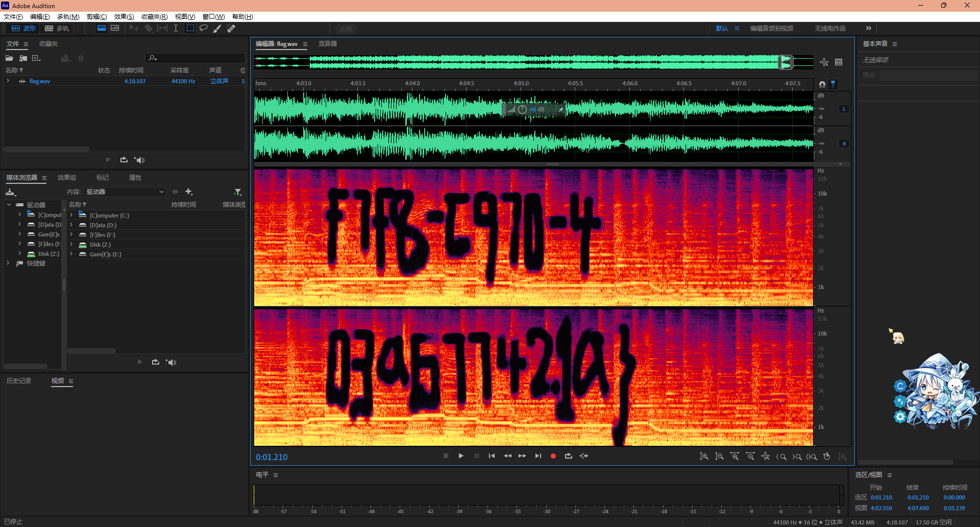The width and height of the screenshot is (980, 527).
Task: Click the Open File folder icon
Action: (9, 58)
